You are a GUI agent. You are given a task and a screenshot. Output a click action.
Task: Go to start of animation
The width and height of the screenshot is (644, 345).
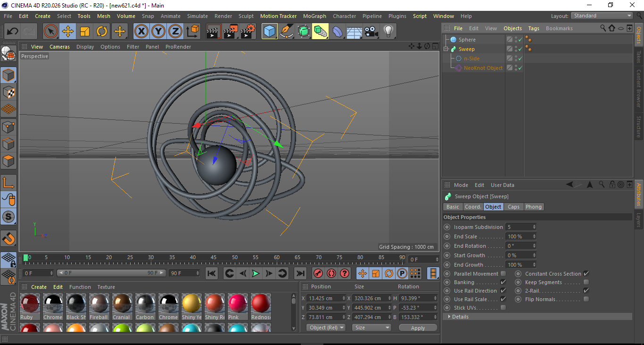[x=212, y=273]
